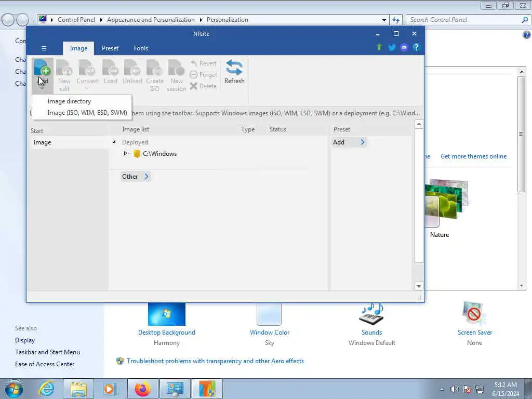Open the address bar history dropdown
This screenshot has height=399, width=532.
(384, 20)
